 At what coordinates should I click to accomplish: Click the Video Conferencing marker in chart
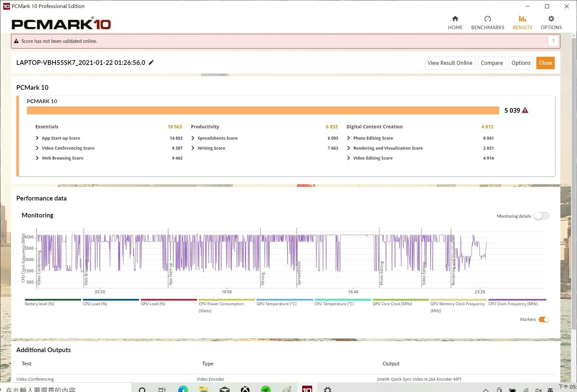(x=39, y=268)
